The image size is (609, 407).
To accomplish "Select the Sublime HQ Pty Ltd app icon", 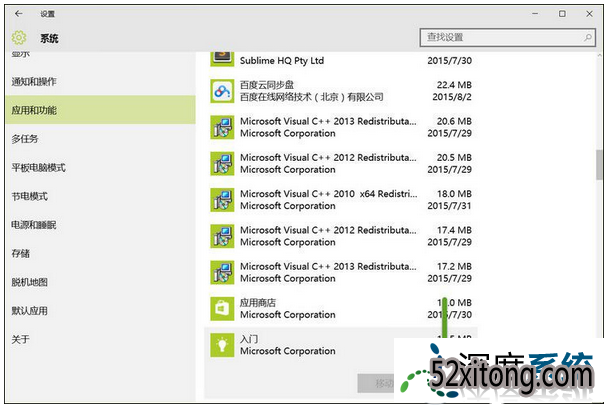I will [222, 59].
